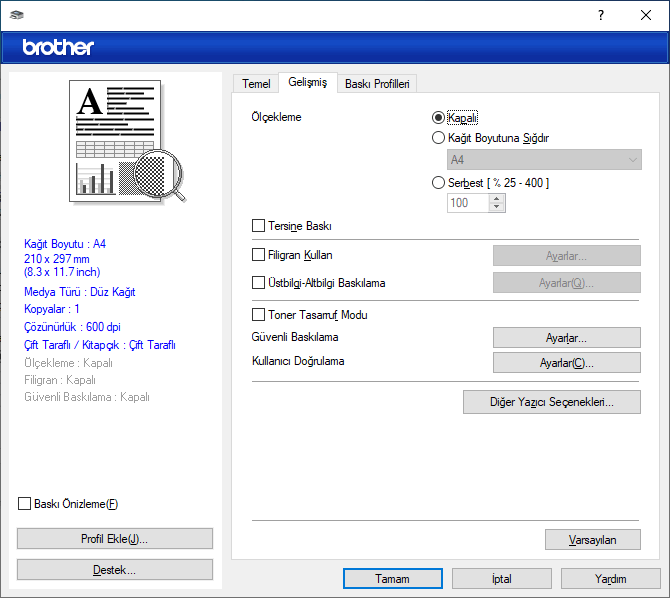Click Medya Türü : Düz Kağıt link
The height and width of the screenshot is (598, 670).
[79, 292]
